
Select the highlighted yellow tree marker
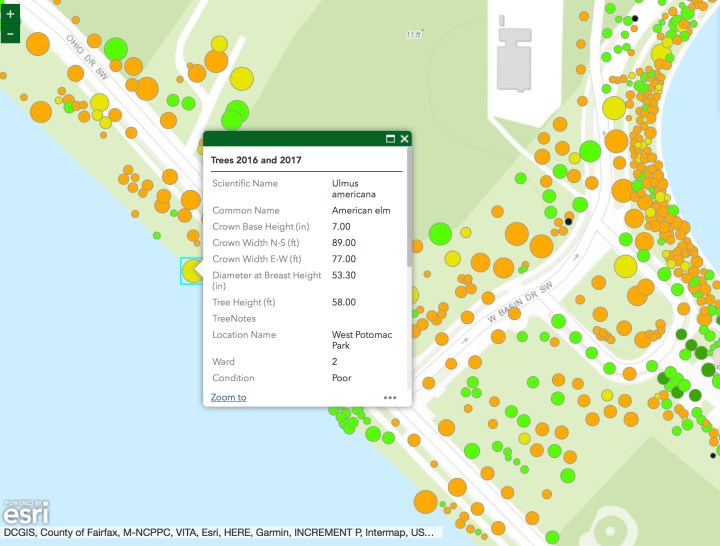pos(191,271)
